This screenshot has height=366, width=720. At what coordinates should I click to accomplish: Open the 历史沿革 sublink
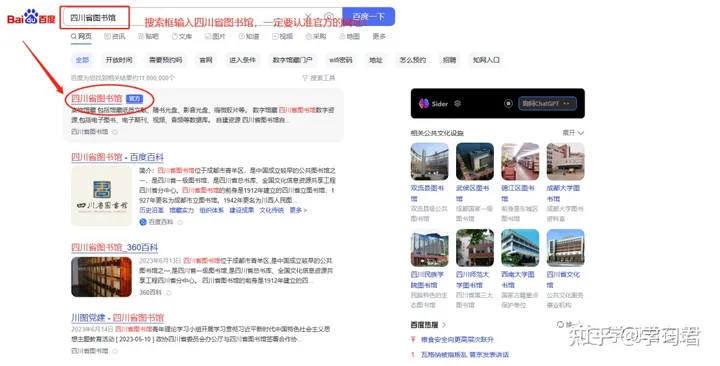152,210
